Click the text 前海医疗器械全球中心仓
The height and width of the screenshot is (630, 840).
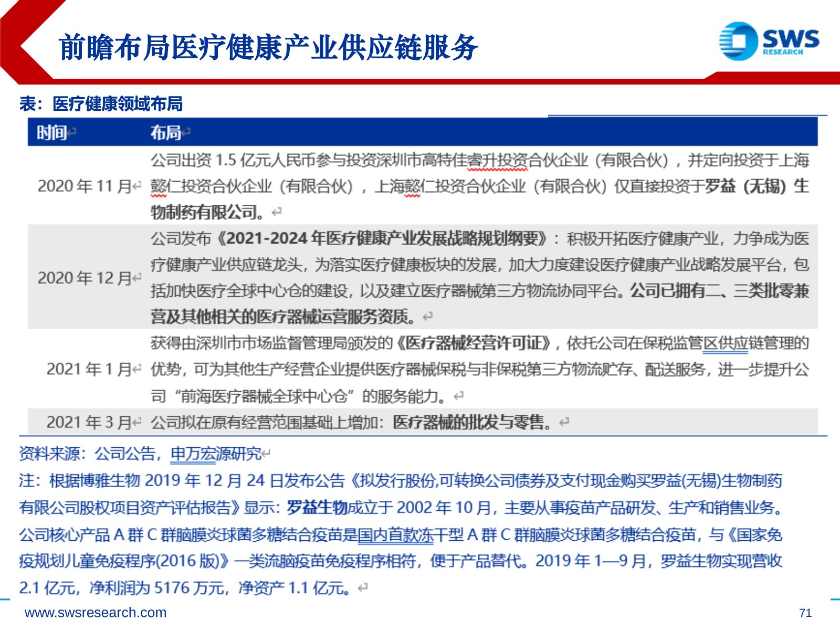[264, 396]
